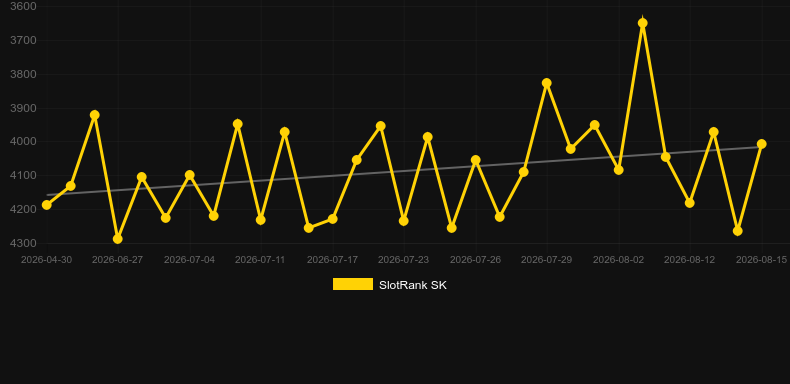Toggle the SlotRank SK legend label
This screenshot has height=384, width=790.
point(413,285)
